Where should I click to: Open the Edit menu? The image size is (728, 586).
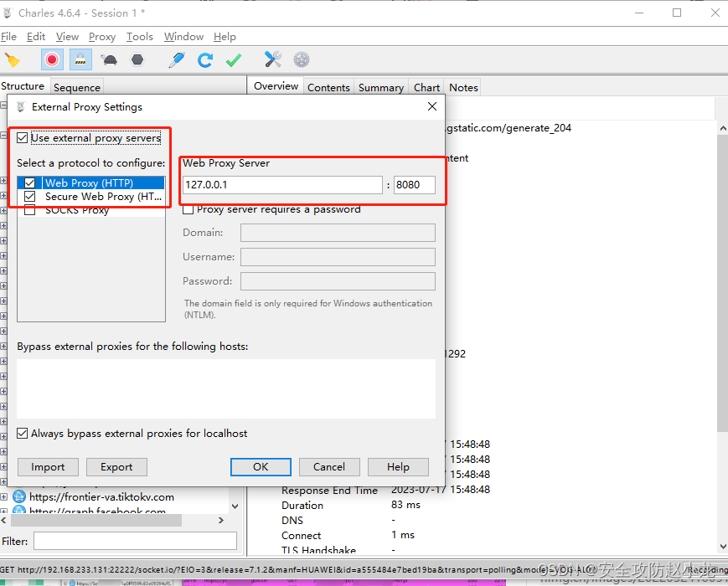point(36,37)
